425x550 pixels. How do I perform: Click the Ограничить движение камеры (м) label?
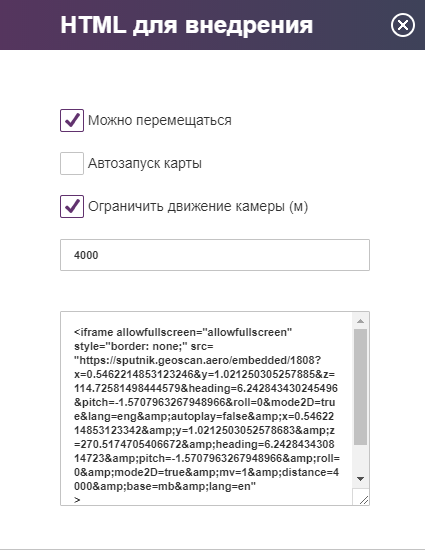198,206
